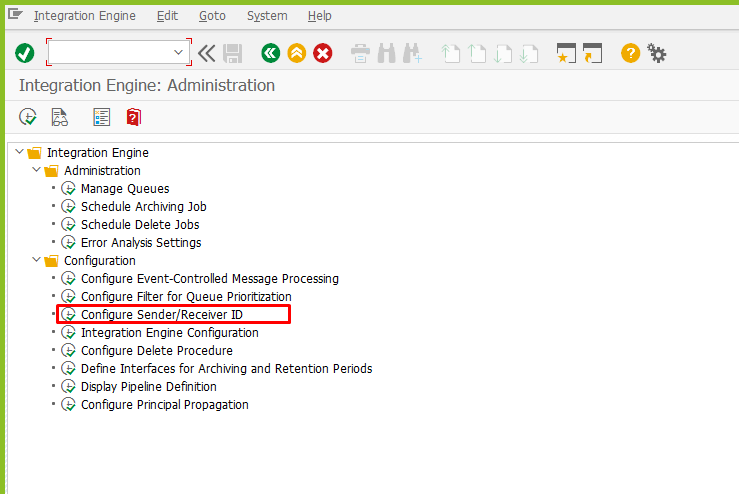
Task: Click execute icon beside Configure Delete Procedure
Action: coord(69,351)
